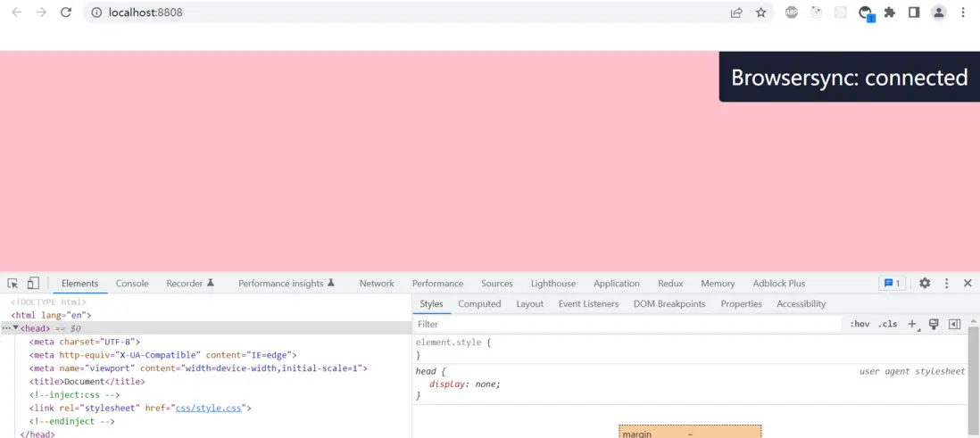This screenshot has height=438, width=980.
Task: Open the Lighthouse panel
Action: pyautogui.click(x=553, y=283)
